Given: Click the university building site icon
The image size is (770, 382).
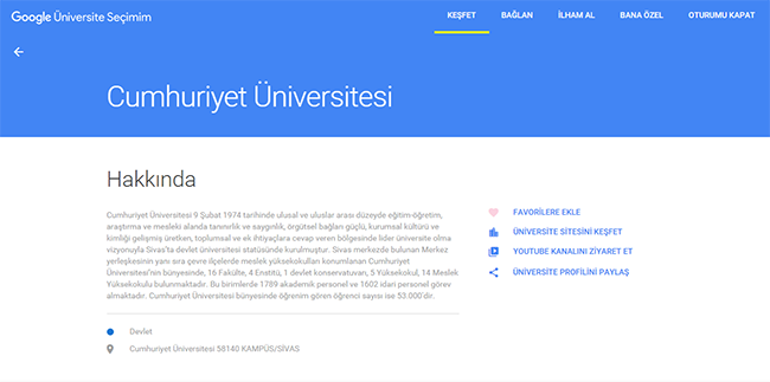Looking at the screenshot, I should coord(494,232).
